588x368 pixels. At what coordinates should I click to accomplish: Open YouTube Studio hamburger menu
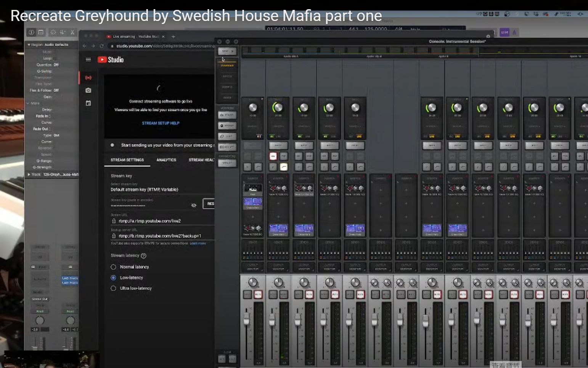click(x=88, y=60)
